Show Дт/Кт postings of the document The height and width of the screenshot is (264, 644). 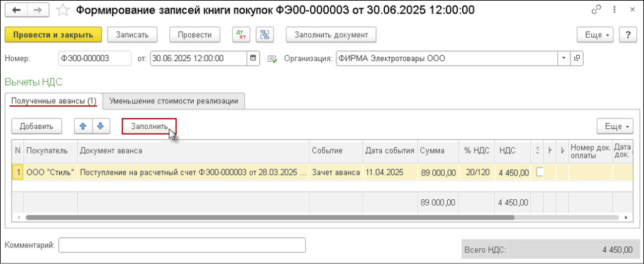(x=241, y=35)
